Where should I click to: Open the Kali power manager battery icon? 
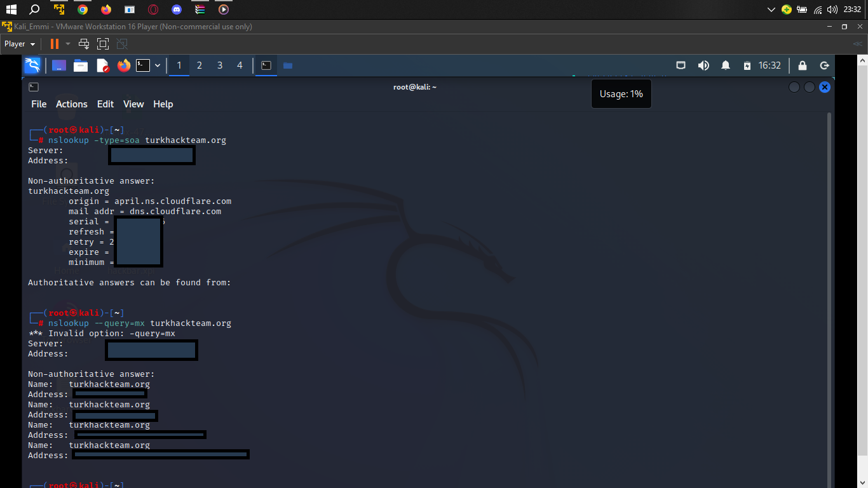coord(747,65)
